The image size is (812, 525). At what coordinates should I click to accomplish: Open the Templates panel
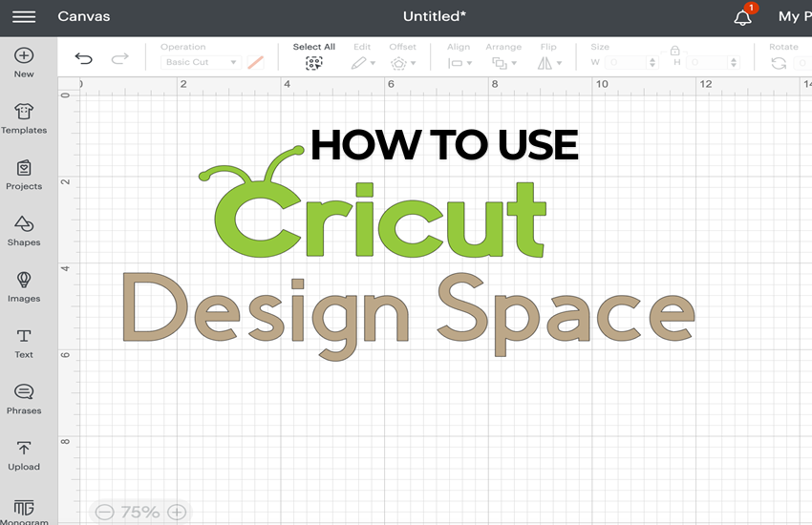pos(24,119)
